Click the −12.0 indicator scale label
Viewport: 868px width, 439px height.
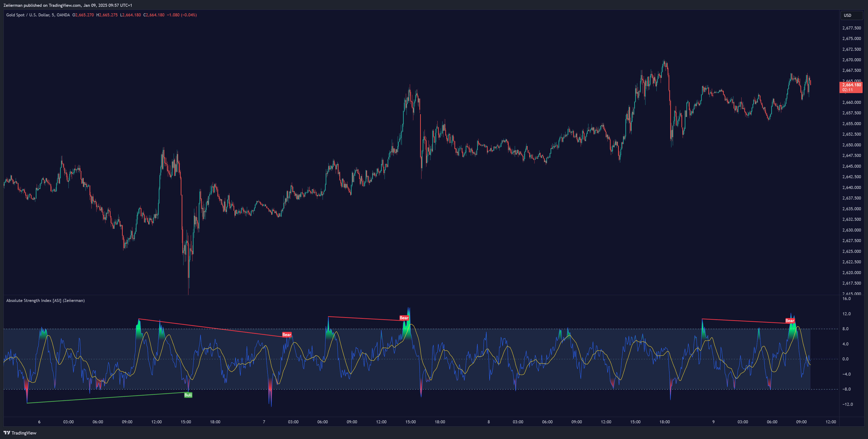coord(847,404)
